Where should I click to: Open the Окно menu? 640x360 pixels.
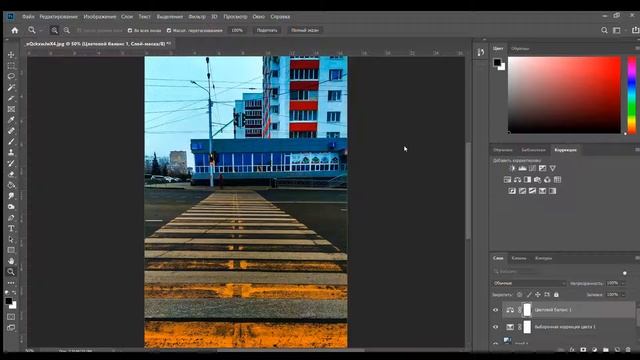pyautogui.click(x=258, y=17)
